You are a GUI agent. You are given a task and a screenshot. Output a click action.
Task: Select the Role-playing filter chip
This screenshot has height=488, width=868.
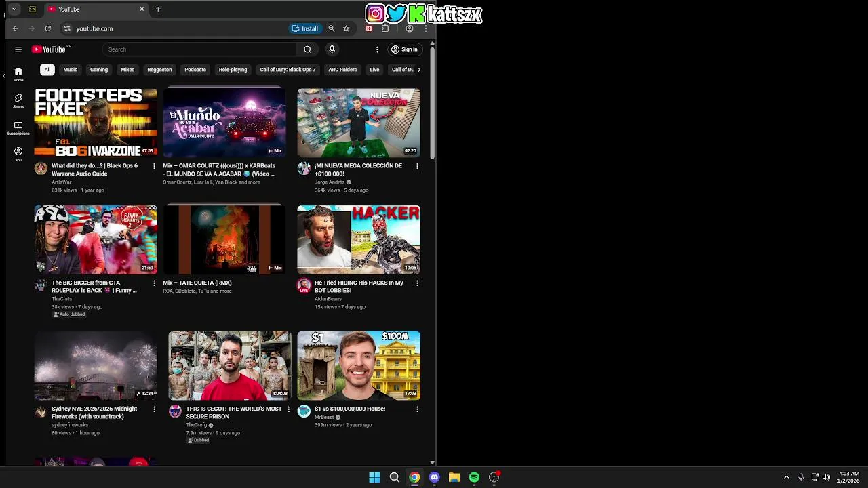point(233,70)
